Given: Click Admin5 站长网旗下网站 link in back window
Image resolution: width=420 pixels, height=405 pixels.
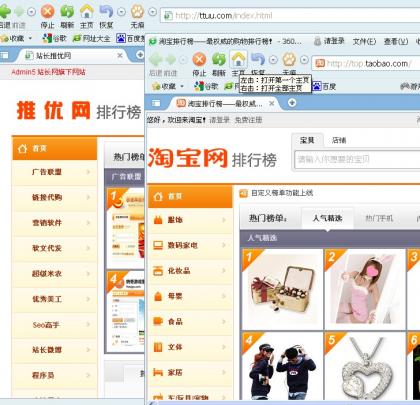Looking at the screenshot, I should point(48,72).
